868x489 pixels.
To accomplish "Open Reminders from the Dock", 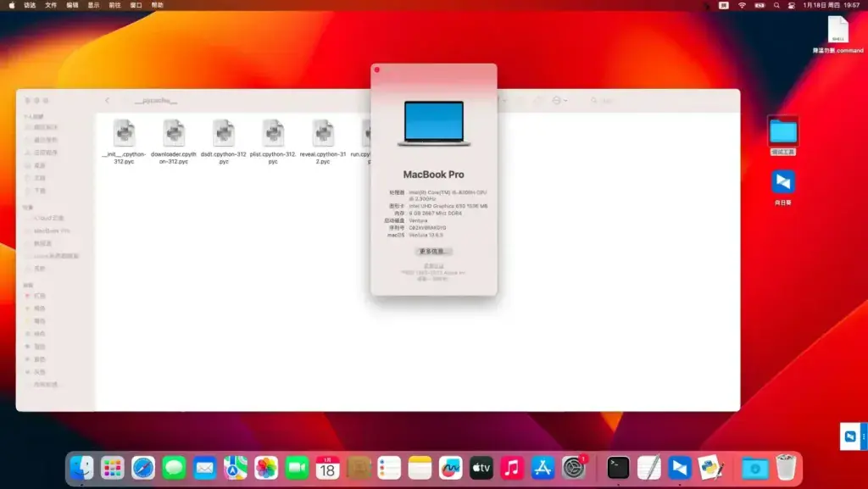I will point(389,469).
